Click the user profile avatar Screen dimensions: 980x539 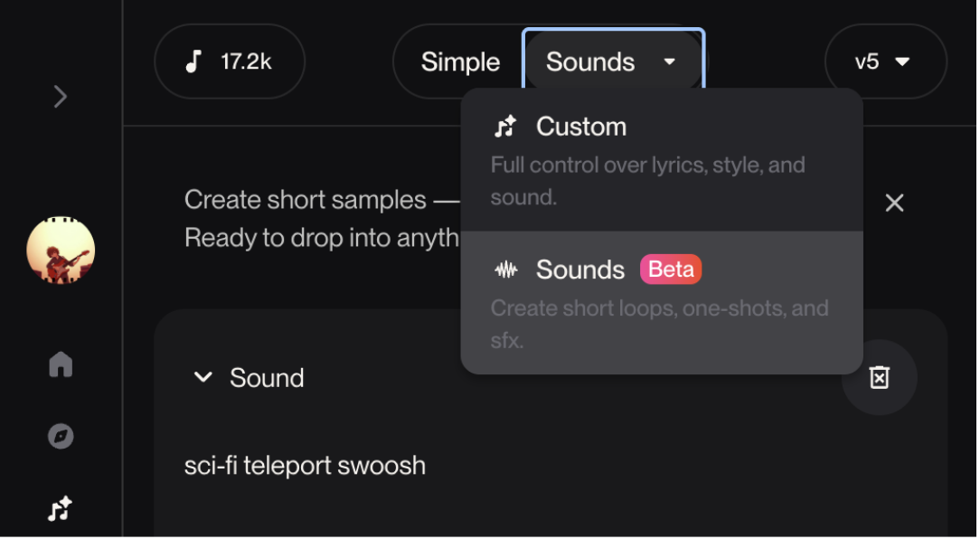(x=61, y=251)
